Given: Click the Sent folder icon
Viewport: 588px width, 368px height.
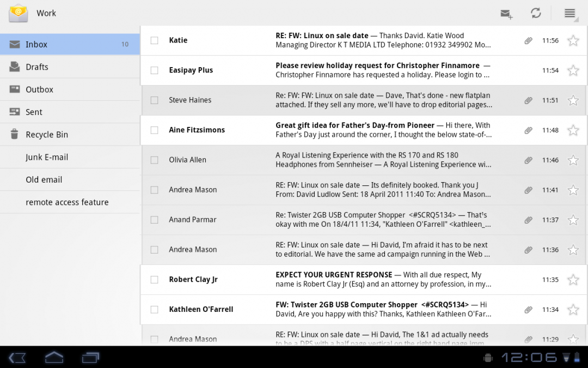Looking at the screenshot, I should click(15, 112).
